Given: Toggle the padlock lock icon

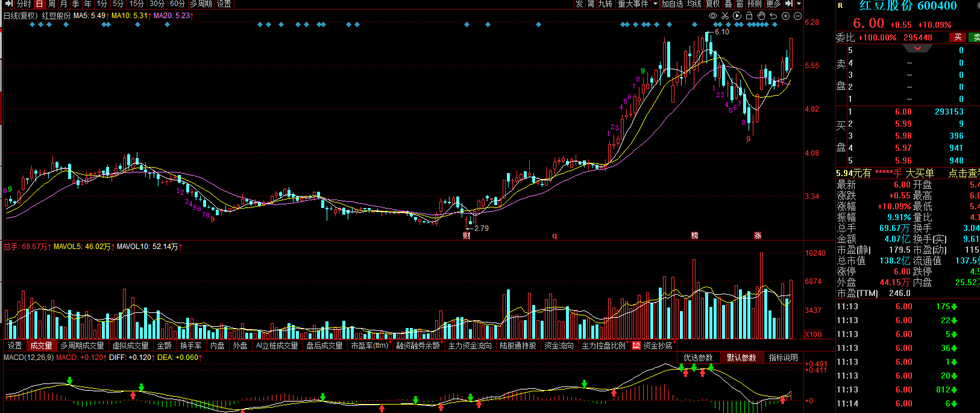Looking at the screenshot, I should [749, 16].
